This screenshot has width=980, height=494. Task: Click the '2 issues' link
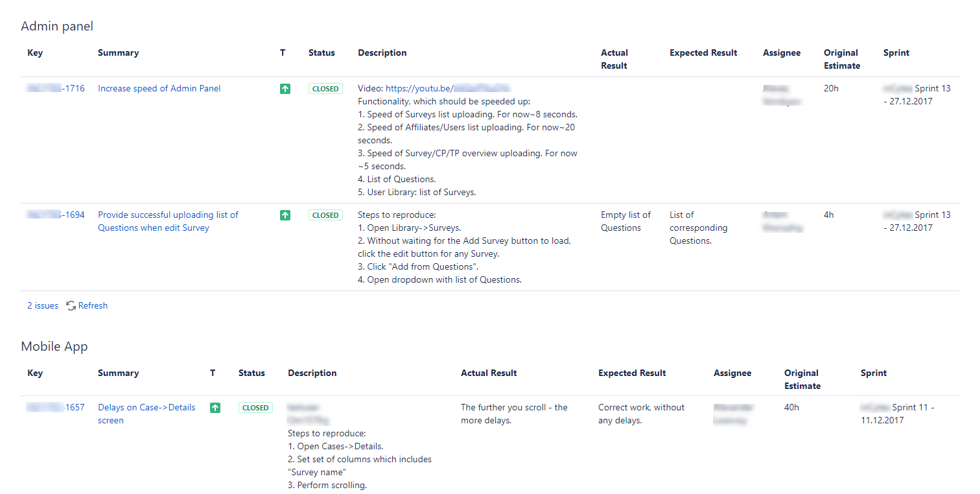43,306
